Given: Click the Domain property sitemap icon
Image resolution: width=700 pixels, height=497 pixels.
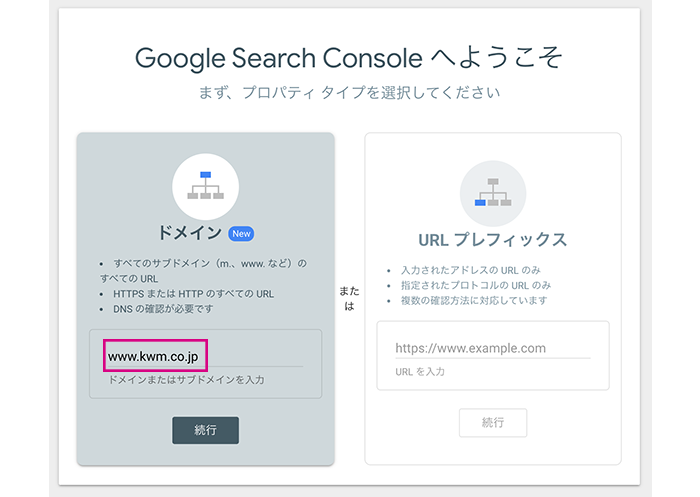Looking at the screenshot, I should coord(205,186).
